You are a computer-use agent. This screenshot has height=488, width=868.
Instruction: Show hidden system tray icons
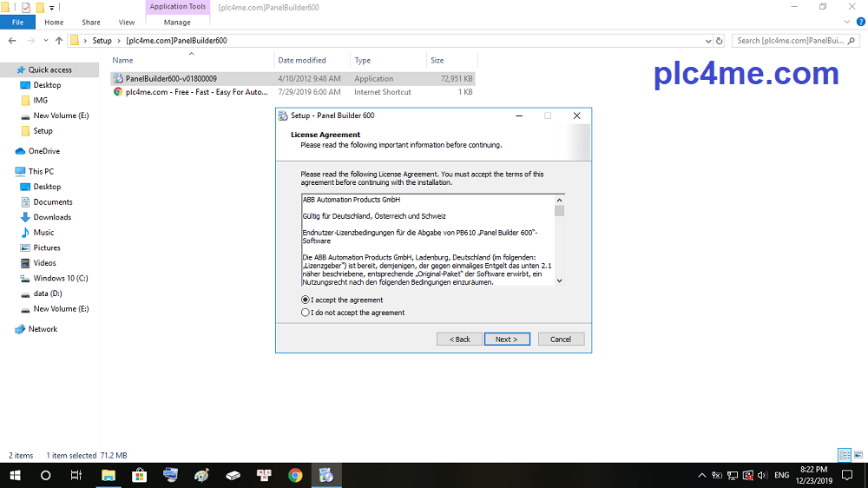[701, 475]
